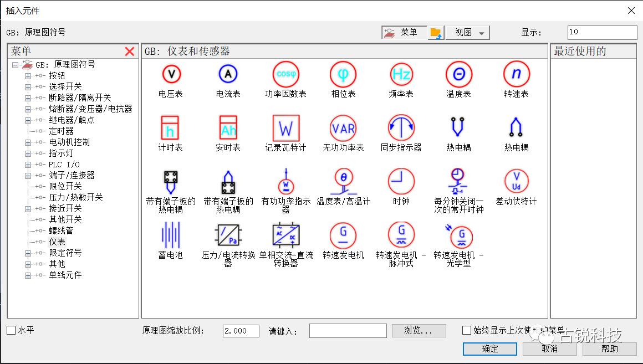Image resolution: width=643 pixels, height=364 pixels.
Task: Enable the 水平 checkbox
Action: 11,330
